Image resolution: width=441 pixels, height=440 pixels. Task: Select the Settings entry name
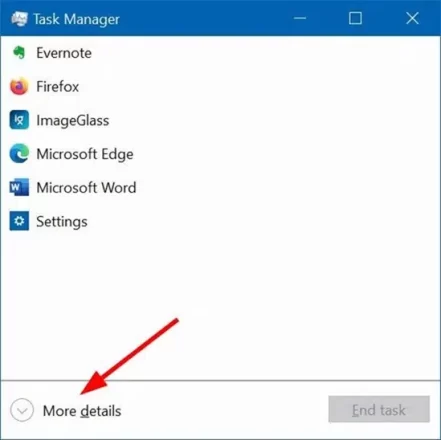click(x=62, y=222)
